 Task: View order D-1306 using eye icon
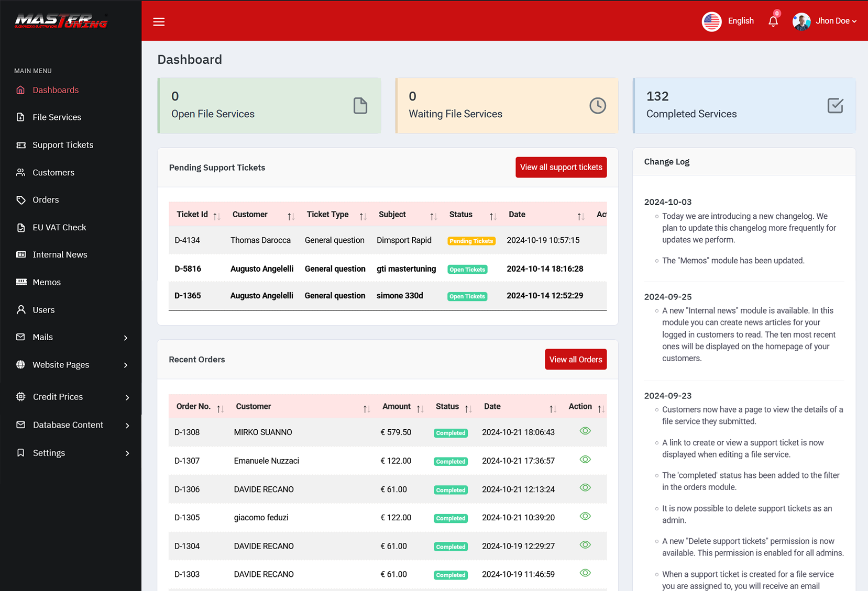click(585, 488)
